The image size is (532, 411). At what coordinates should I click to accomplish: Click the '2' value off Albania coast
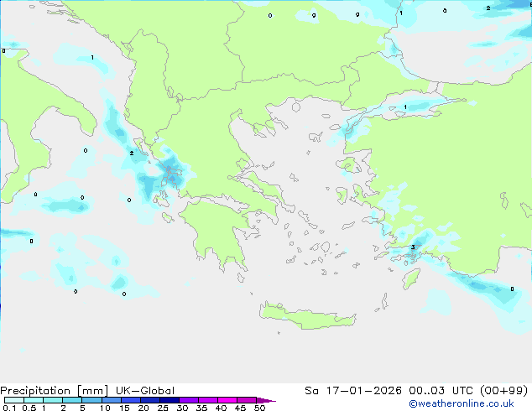coord(132,153)
